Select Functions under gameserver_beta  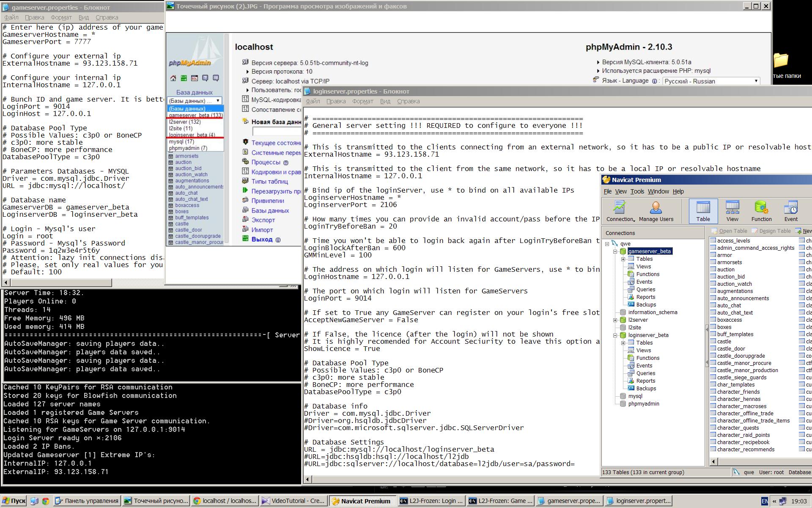pyautogui.click(x=647, y=274)
